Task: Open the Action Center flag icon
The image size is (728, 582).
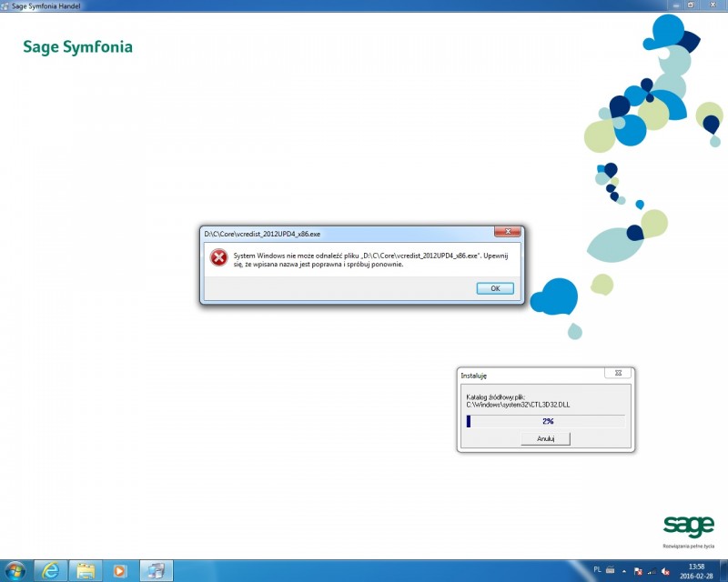Action: click(x=639, y=571)
